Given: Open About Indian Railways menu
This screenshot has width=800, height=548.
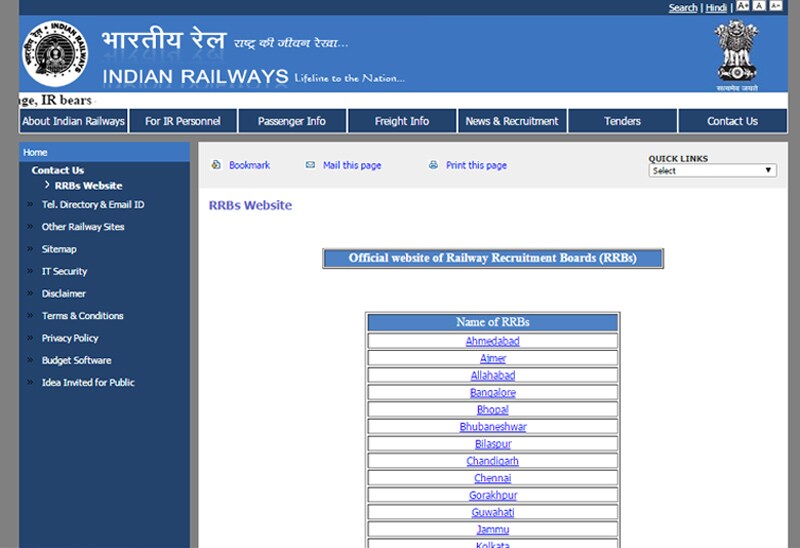Looking at the screenshot, I should click(73, 121).
